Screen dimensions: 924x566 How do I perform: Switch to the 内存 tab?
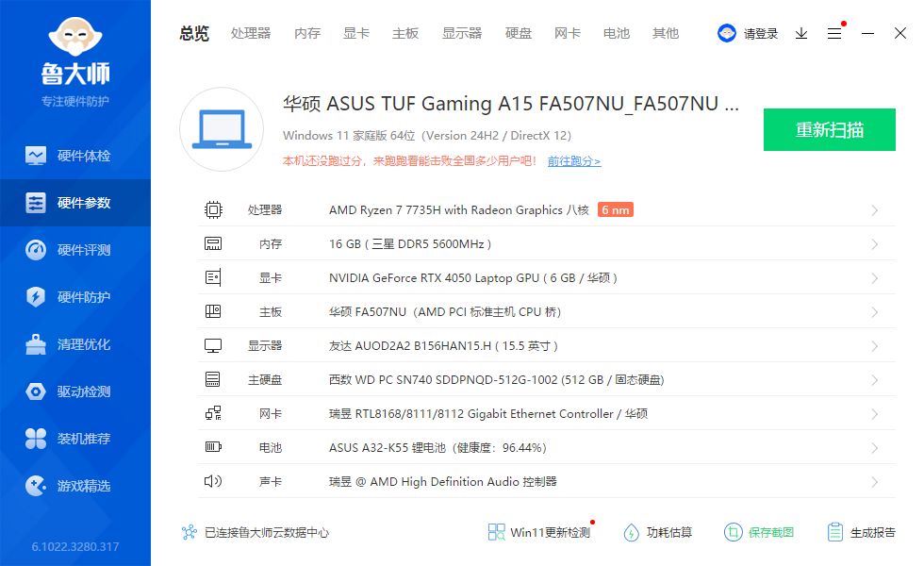[307, 33]
